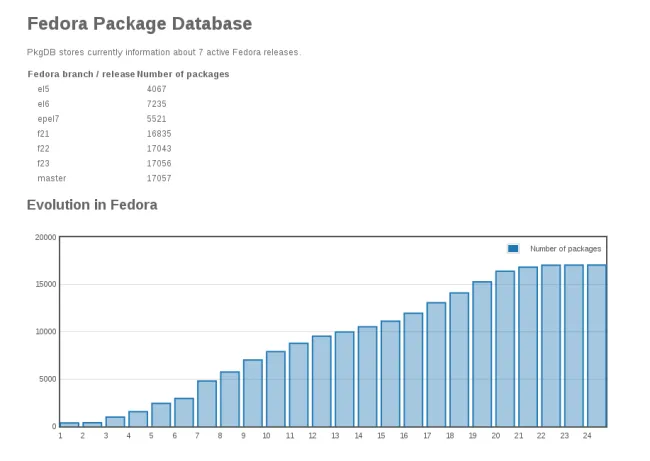Click the 5000 y-axis label

coord(48,379)
